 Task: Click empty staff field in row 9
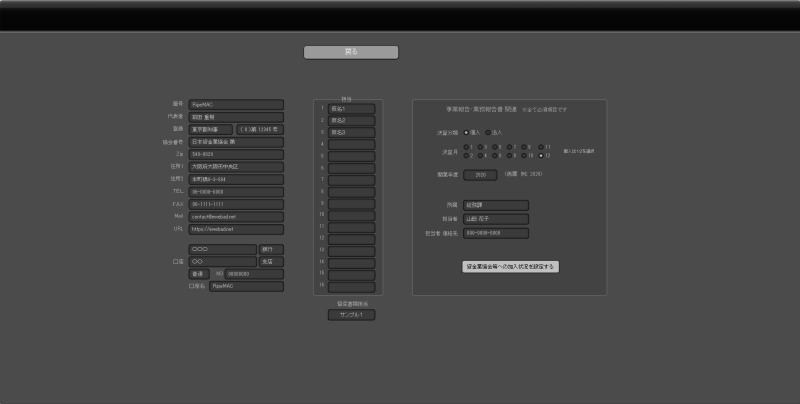pos(352,204)
